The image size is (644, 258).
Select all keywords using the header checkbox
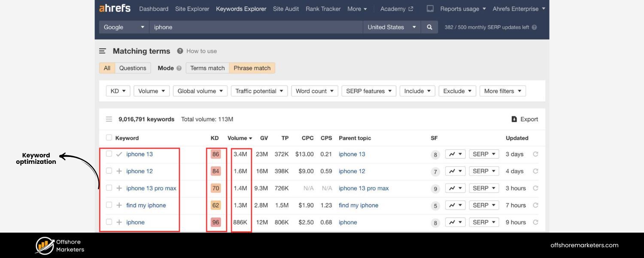pos(109,138)
